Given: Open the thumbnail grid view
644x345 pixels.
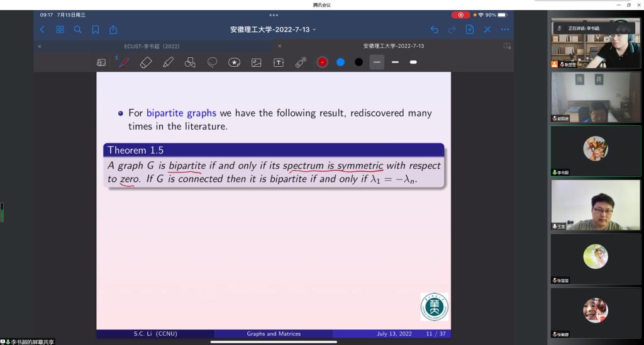Looking at the screenshot, I should (x=60, y=30).
